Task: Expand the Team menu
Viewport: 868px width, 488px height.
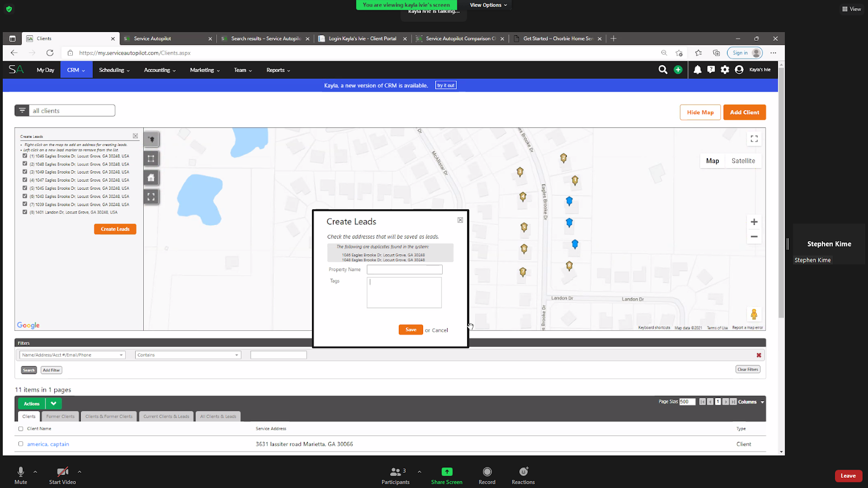Action: 243,70
